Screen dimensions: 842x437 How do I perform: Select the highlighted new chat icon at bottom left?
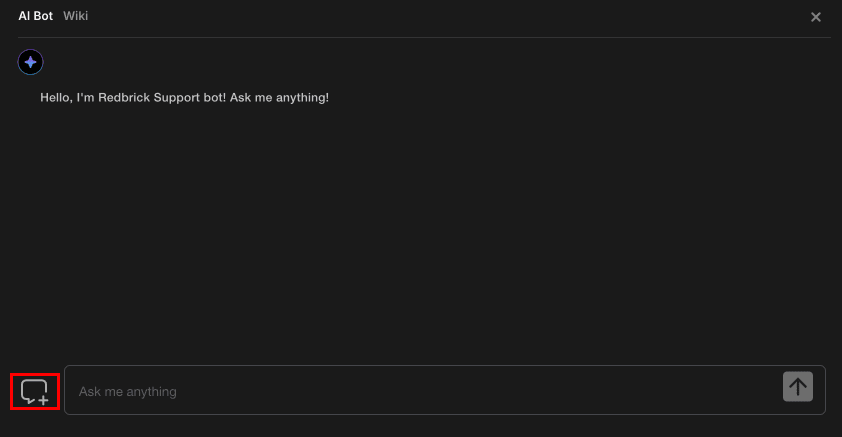pos(35,391)
